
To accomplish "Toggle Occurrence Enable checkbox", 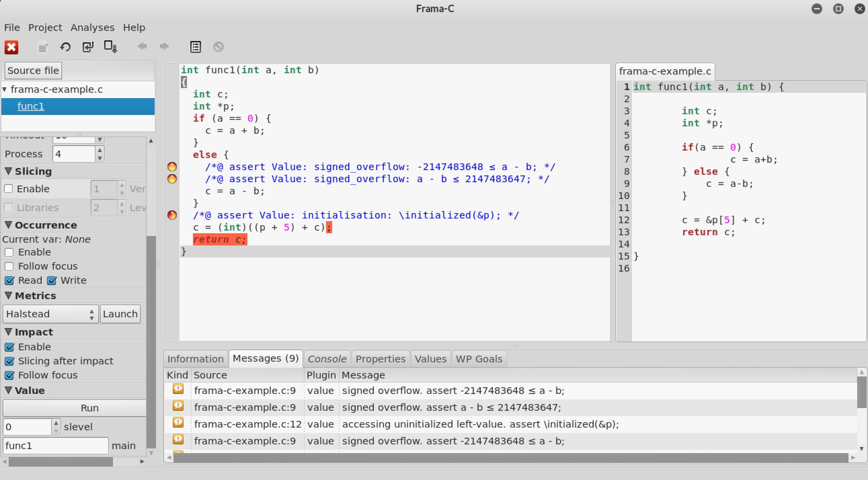I will click(x=9, y=252).
